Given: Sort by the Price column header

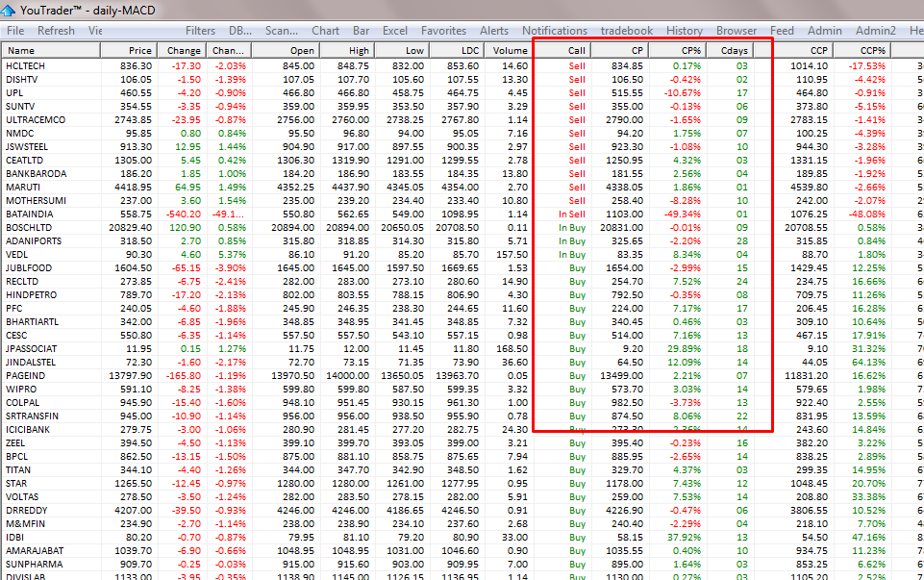Looking at the screenshot, I should [x=129, y=50].
